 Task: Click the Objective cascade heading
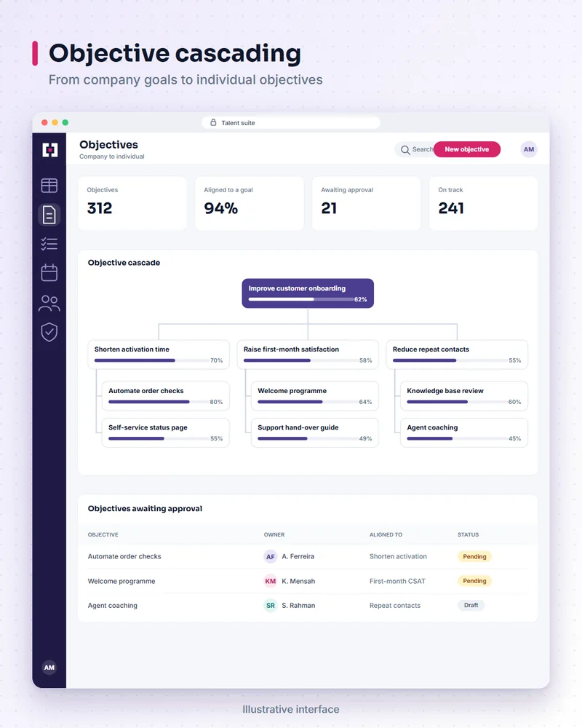124,263
